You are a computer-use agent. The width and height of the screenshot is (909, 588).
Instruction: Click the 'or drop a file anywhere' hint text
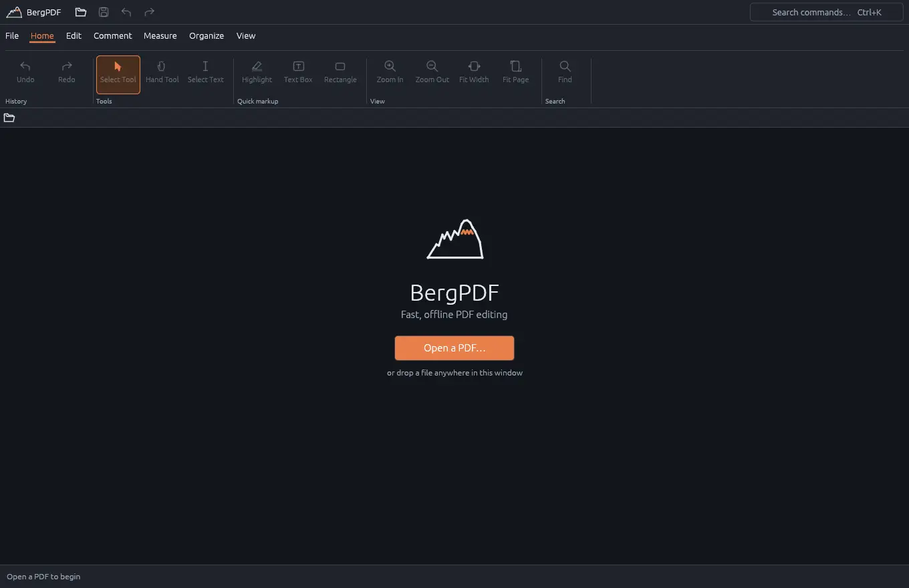(x=454, y=373)
